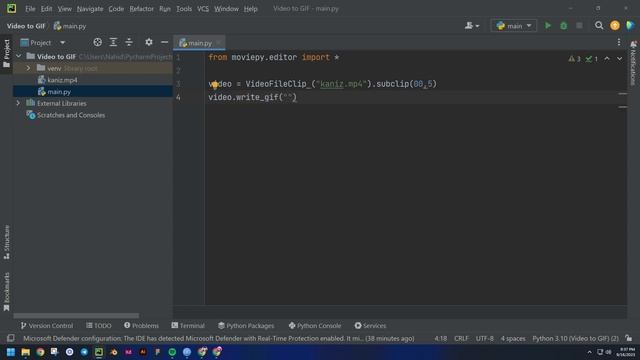Image resolution: width=640 pixels, height=360 pixels.
Task: Click the intention lightbulb in editor
Action: pyautogui.click(x=215, y=85)
